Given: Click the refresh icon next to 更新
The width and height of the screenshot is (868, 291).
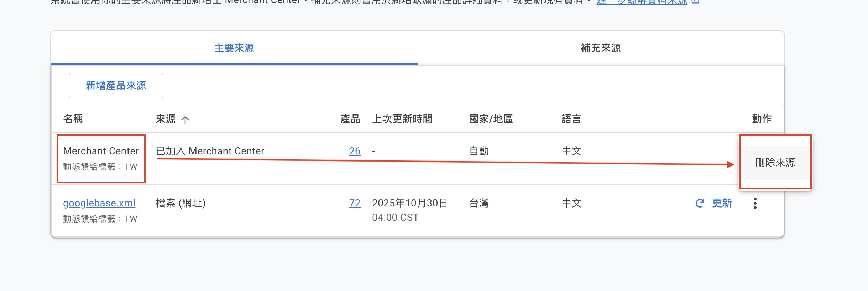Looking at the screenshot, I should 700,203.
